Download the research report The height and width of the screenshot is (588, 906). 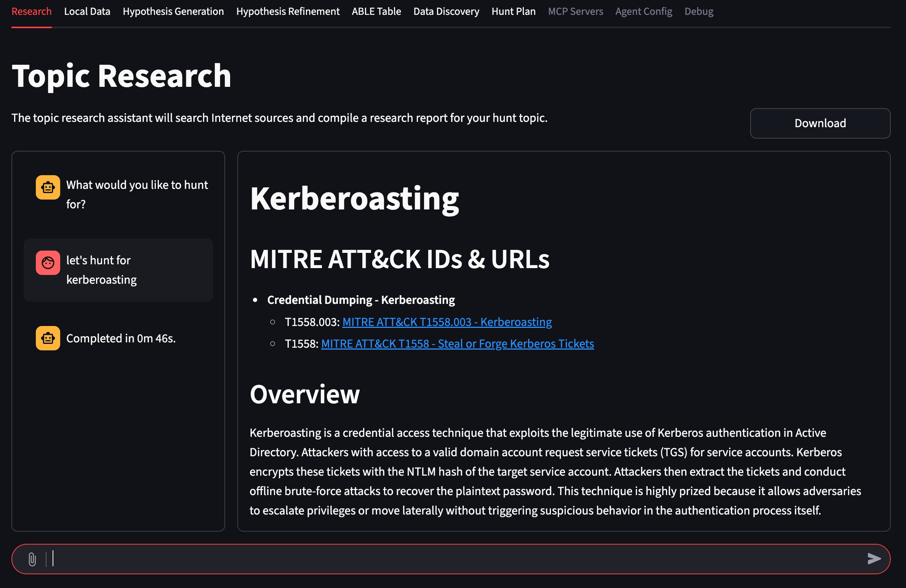[820, 123]
